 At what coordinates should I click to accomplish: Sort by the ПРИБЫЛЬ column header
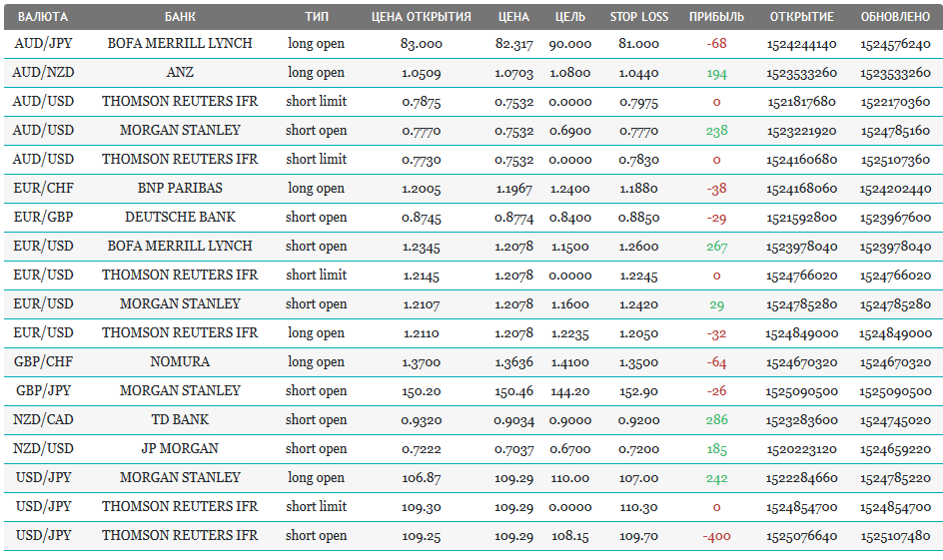716,17
